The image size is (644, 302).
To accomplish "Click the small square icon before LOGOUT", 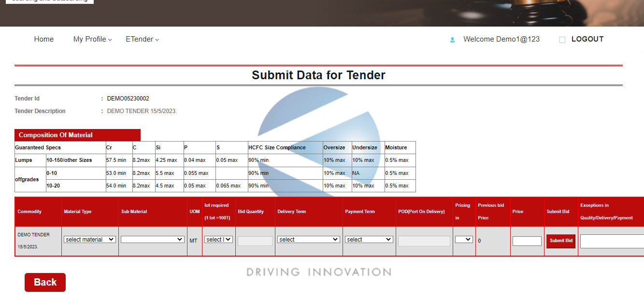I will tap(562, 40).
